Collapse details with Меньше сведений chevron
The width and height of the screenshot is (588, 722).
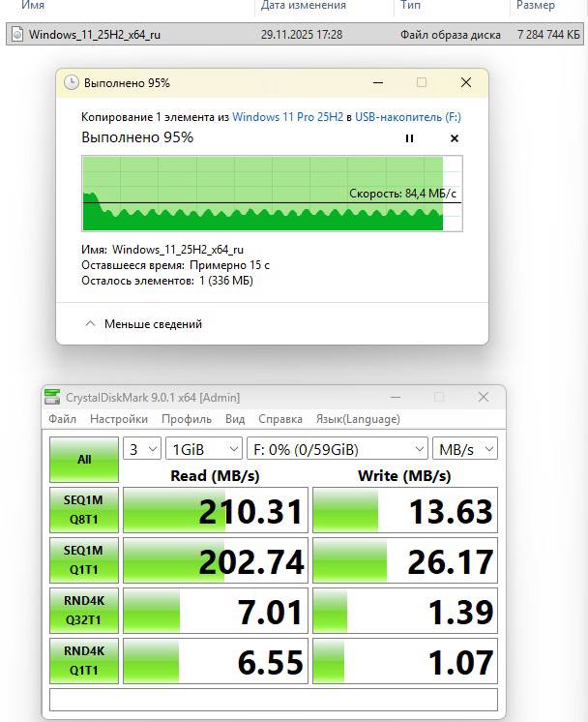(x=90, y=324)
